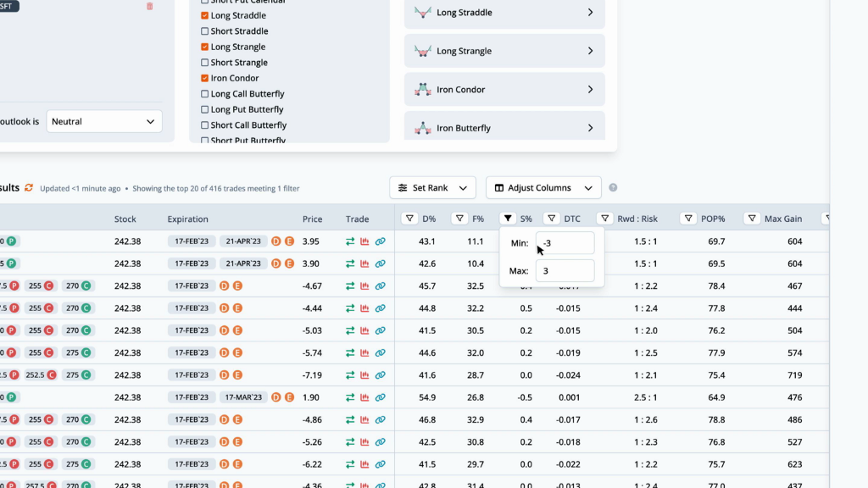868x488 pixels.
Task: Click the orange D badge in 3.95 row
Action: pyautogui.click(x=275, y=241)
